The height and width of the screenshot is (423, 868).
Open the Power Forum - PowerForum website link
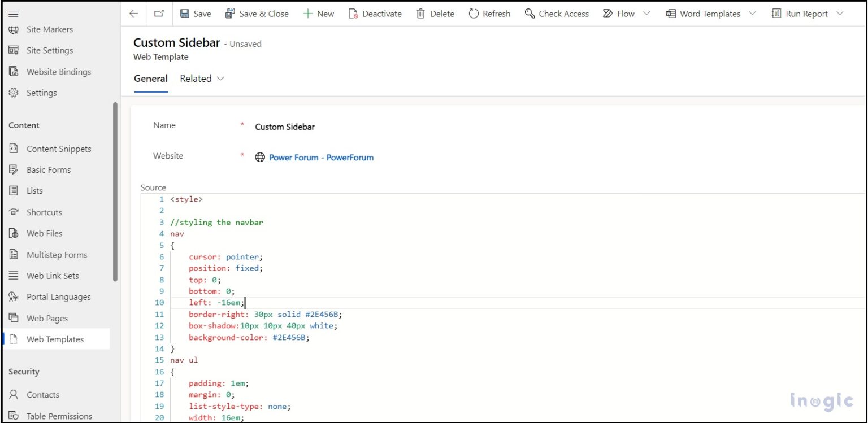(321, 158)
